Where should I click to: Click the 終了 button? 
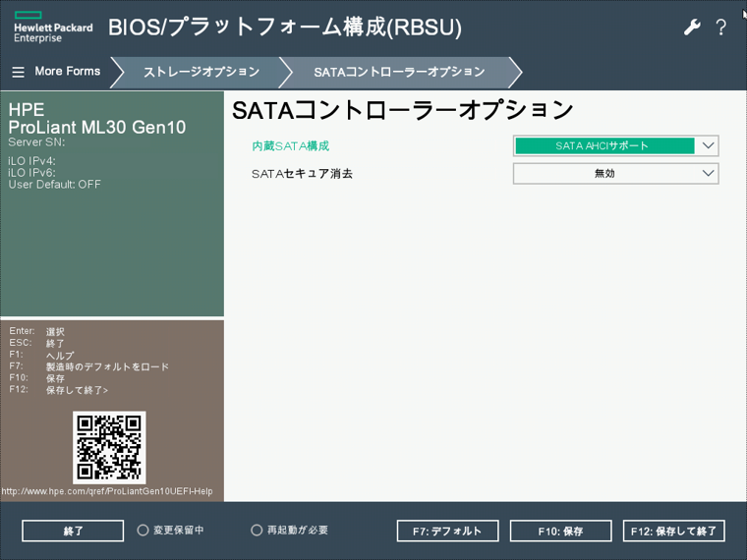[x=73, y=531]
